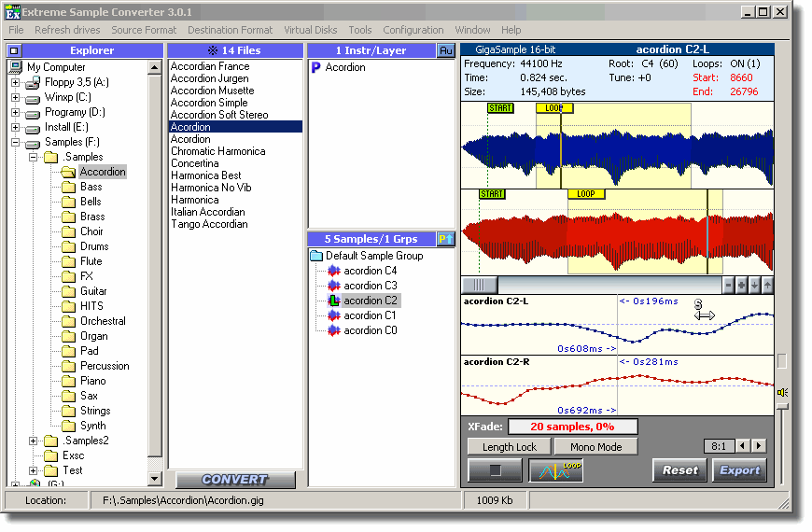Screen dimensions: 812x532
Task: Click the right arrow beside 8:1 zoom ratio
Action: coord(759,446)
